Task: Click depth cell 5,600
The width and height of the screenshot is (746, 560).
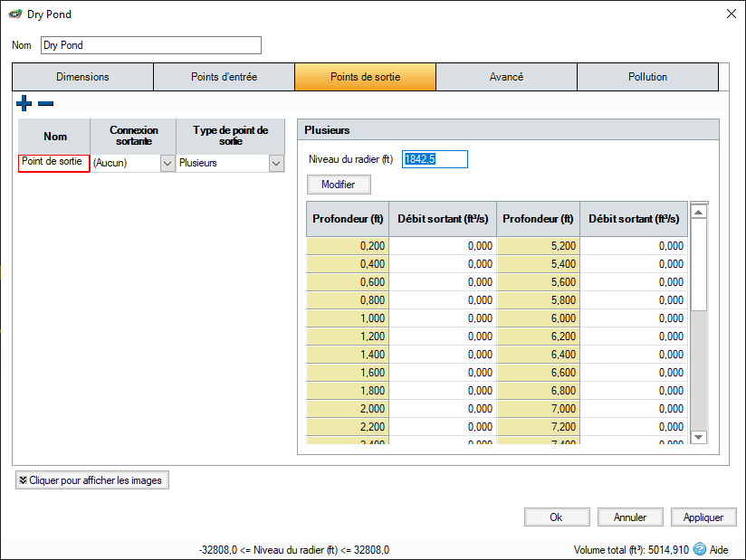Action: pos(539,282)
